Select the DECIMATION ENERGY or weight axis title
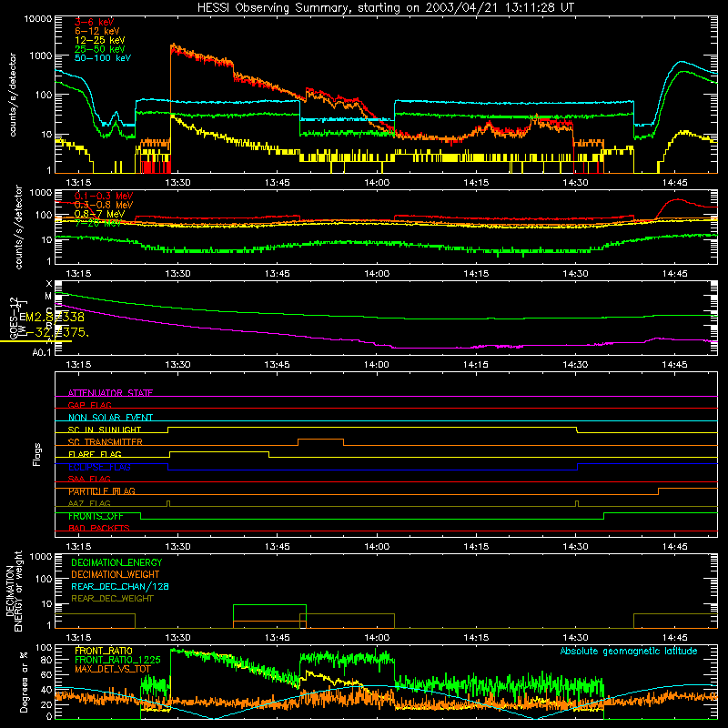The height and width of the screenshot is (728, 728). coord(14,591)
